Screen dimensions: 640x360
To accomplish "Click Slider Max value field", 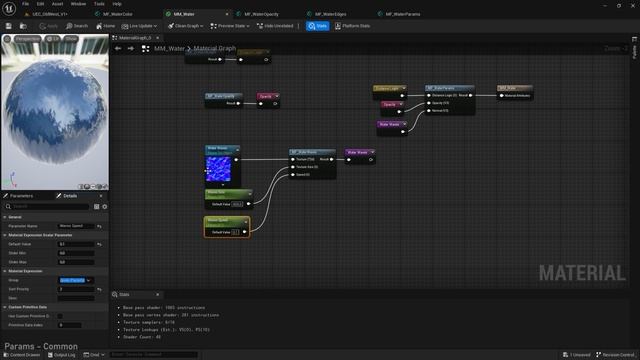I will 76,262.
